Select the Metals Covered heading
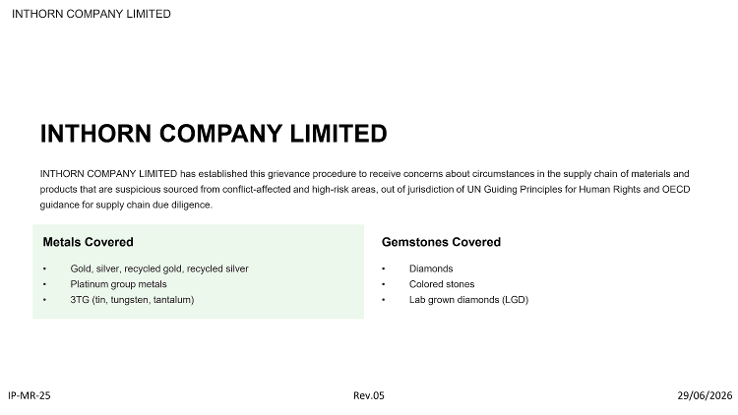Image resolution: width=738 pixels, height=415 pixels. tap(88, 242)
